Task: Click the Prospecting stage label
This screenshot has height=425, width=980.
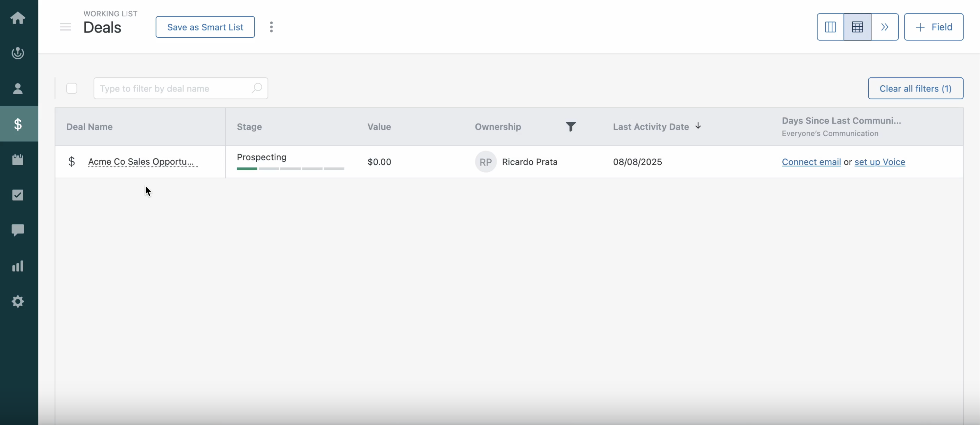Action: (261, 157)
